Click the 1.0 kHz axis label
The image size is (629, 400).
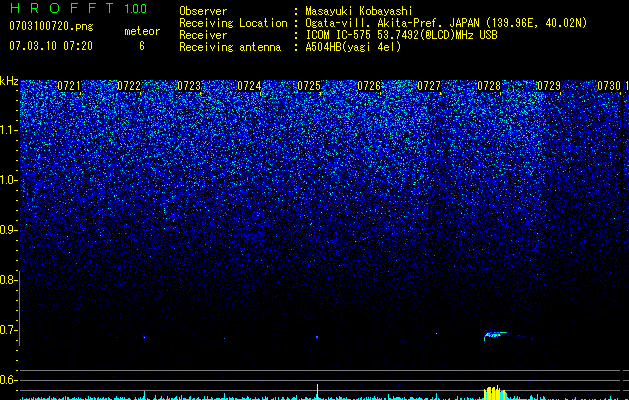pyautogui.click(x=8, y=180)
